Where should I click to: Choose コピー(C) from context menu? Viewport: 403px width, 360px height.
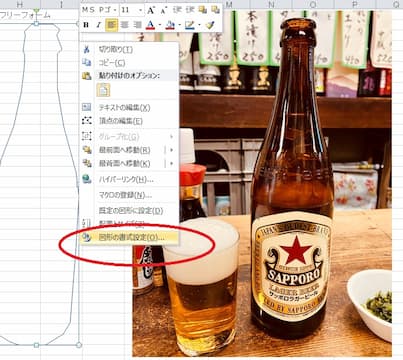click(x=112, y=63)
